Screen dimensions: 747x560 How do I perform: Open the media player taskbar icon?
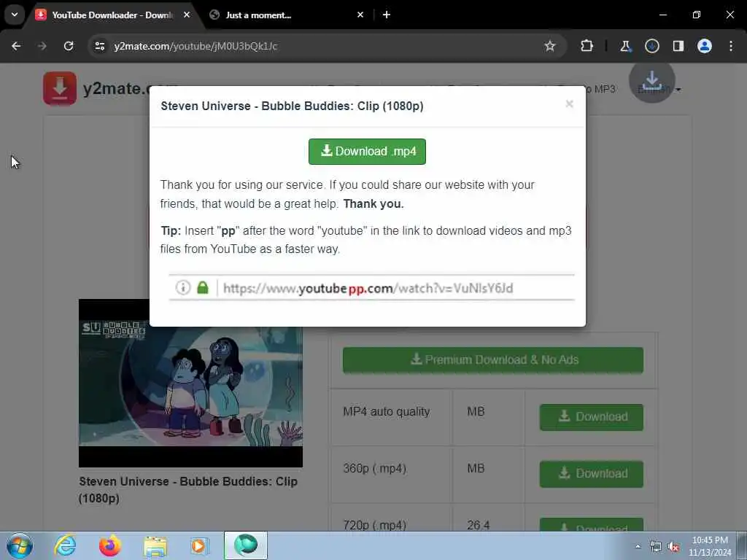200,545
